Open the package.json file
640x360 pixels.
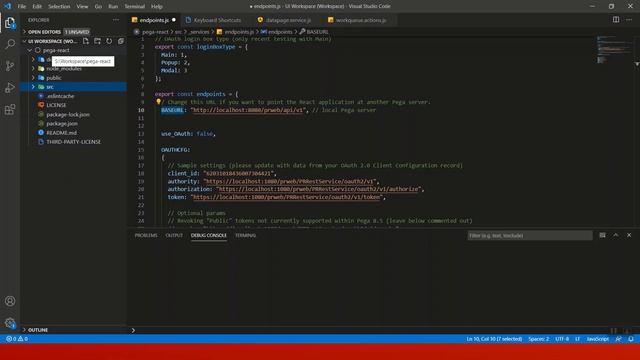62,123
